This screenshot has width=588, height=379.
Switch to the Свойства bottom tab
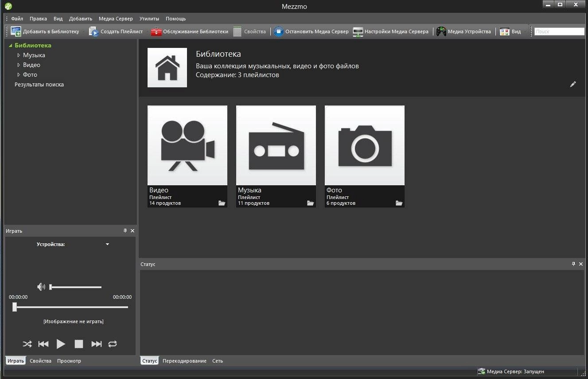[x=40, y=361]
